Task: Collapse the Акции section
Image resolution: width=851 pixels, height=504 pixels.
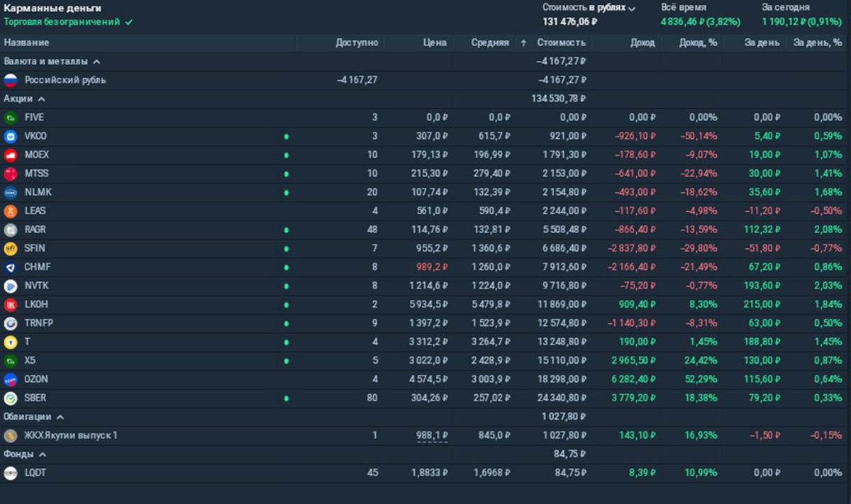Action: (41, 99)
